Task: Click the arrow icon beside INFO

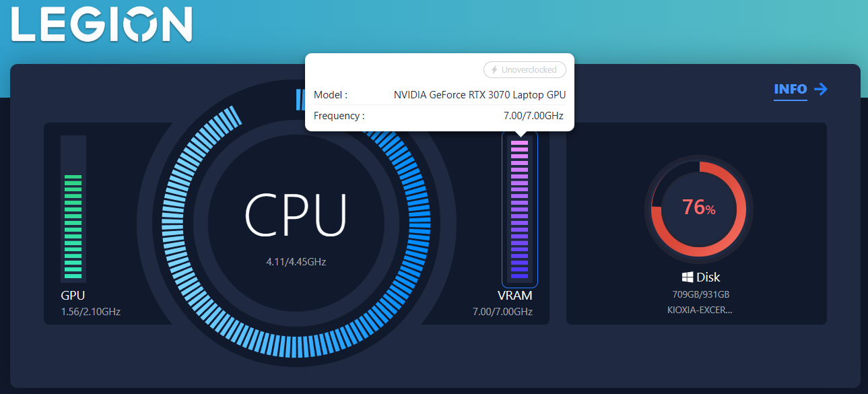Action: point(820,90)
